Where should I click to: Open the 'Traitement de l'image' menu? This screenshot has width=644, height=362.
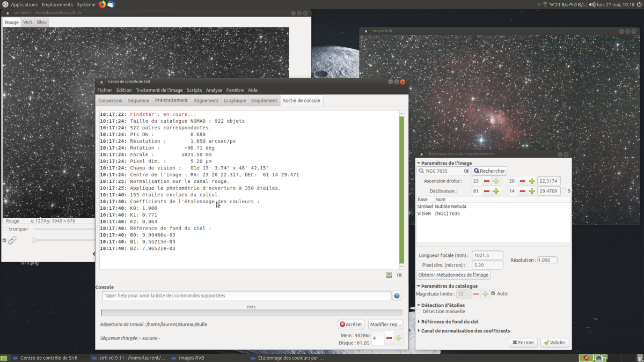click(159, 90)
